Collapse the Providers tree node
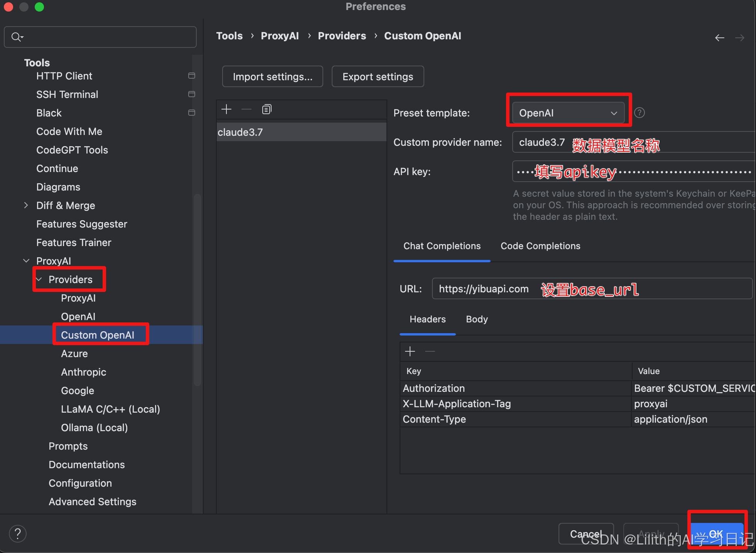 coord(39,279)
